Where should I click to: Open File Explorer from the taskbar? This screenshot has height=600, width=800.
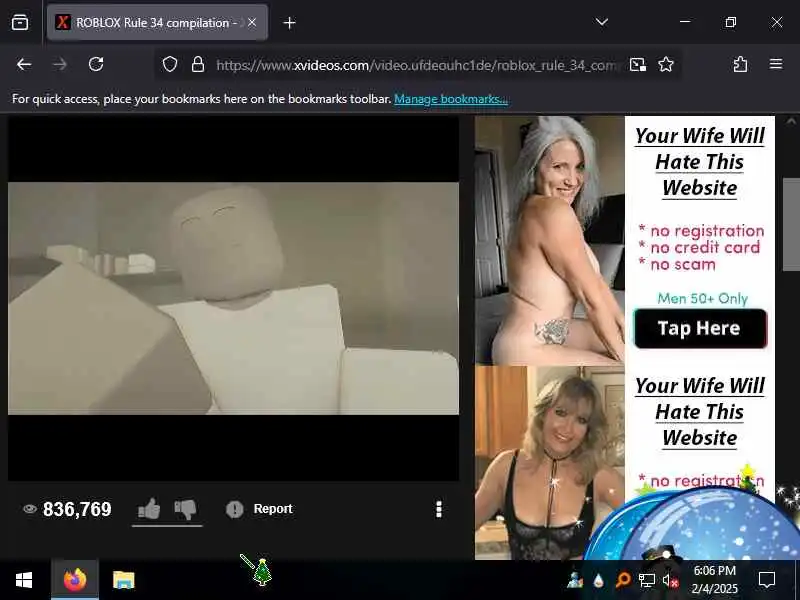[123, 580]
